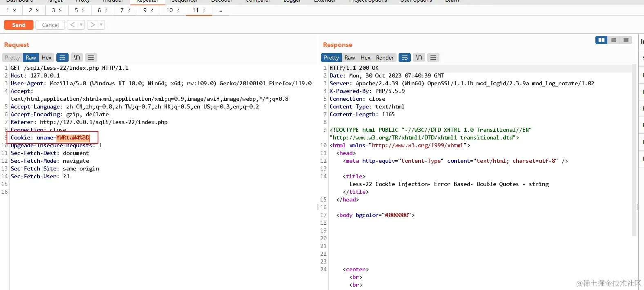
Task: Switch to Repeater tab 1
Action: tap(7, 10)
